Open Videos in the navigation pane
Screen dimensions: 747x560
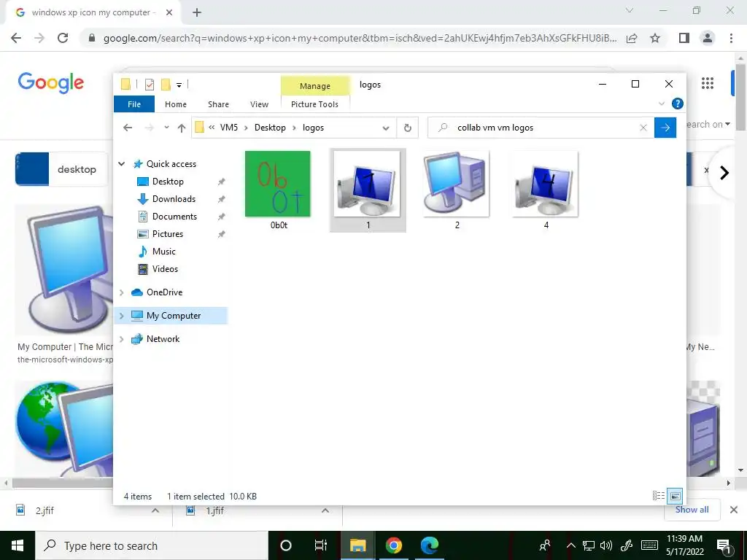[165, 269]
